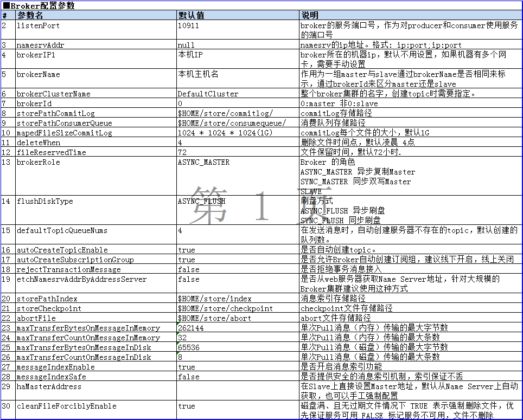Select the maxTransferCountOnMessageInMemory cell
Viewport: 523px width, 420px height.
click(96, 337)
